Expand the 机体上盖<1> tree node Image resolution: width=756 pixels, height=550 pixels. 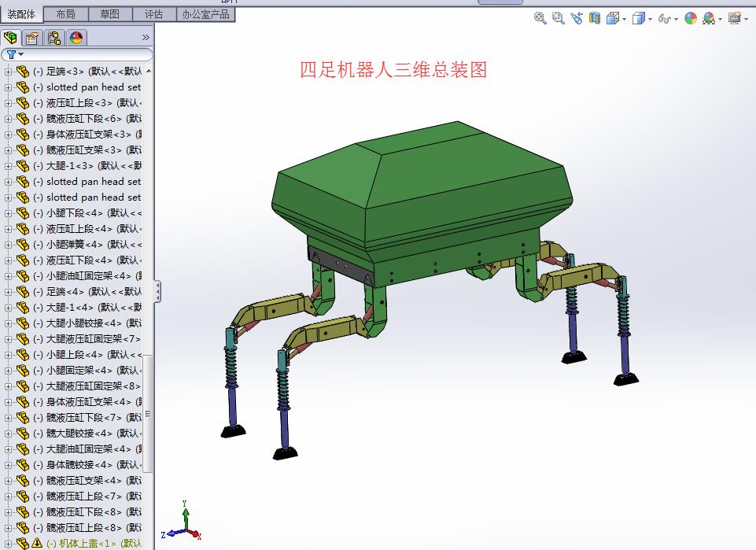8,543
